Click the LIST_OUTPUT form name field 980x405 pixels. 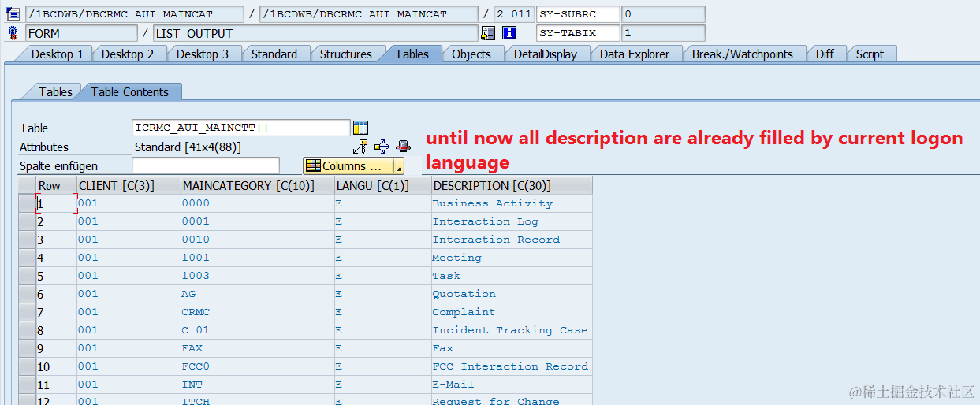coord(315,33)
